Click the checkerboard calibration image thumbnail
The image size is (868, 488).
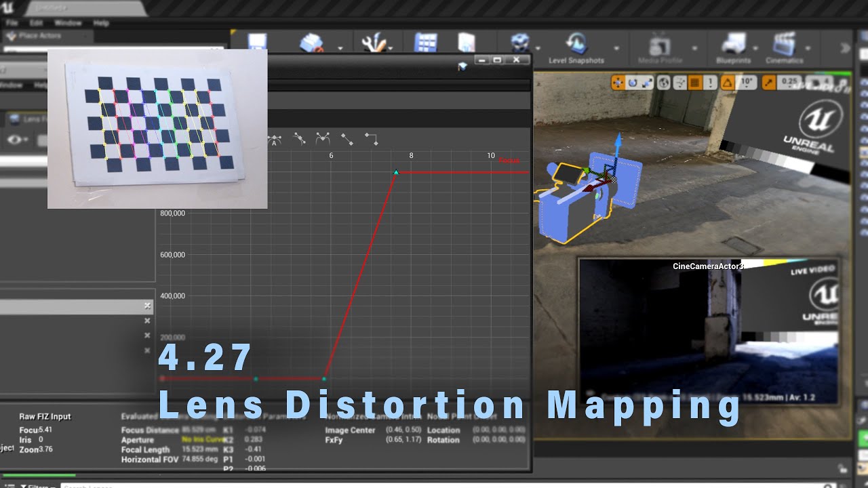click(x=157, y=129)
